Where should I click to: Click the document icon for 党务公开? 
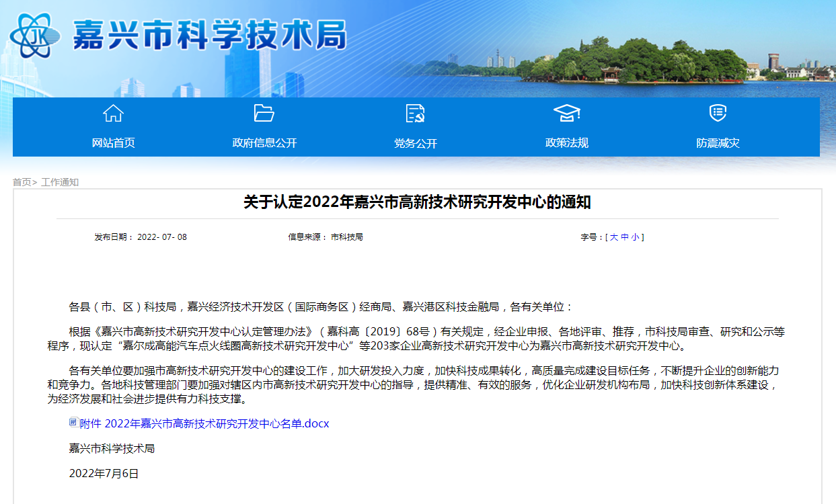click(416, 114)
